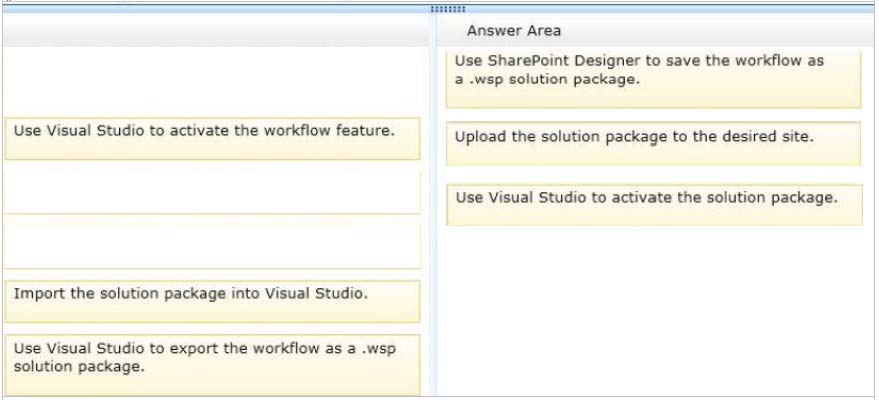Viewport: 879px width, 400px height.
Task: Select 'Import the solution package into Visual Studio' option
Action: click(x=211, y=300)
